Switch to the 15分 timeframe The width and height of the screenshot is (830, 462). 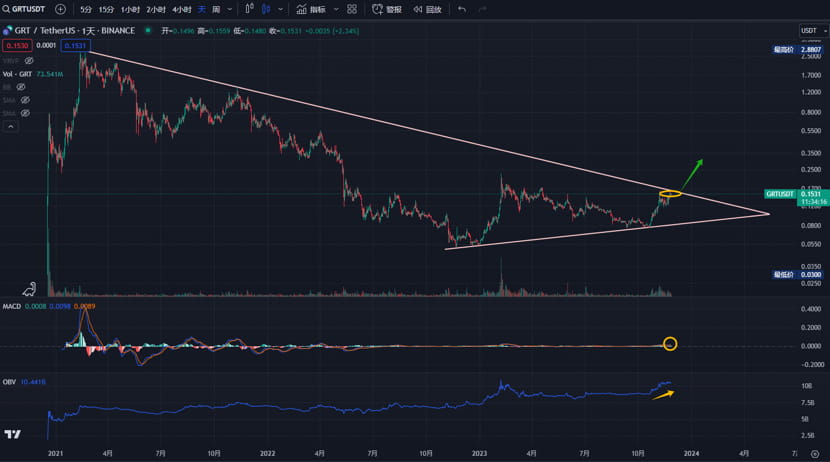tap(106, 10)
